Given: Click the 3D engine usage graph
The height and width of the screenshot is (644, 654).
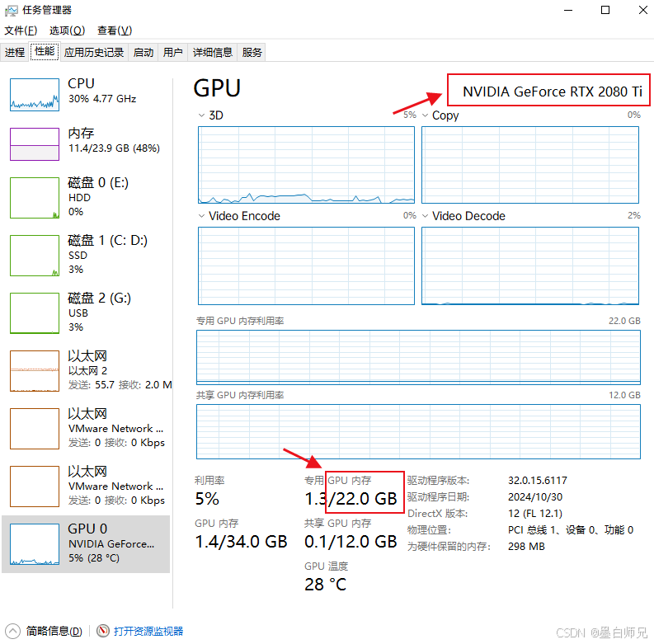Looking at the screenshot, I should click(306, 165).
